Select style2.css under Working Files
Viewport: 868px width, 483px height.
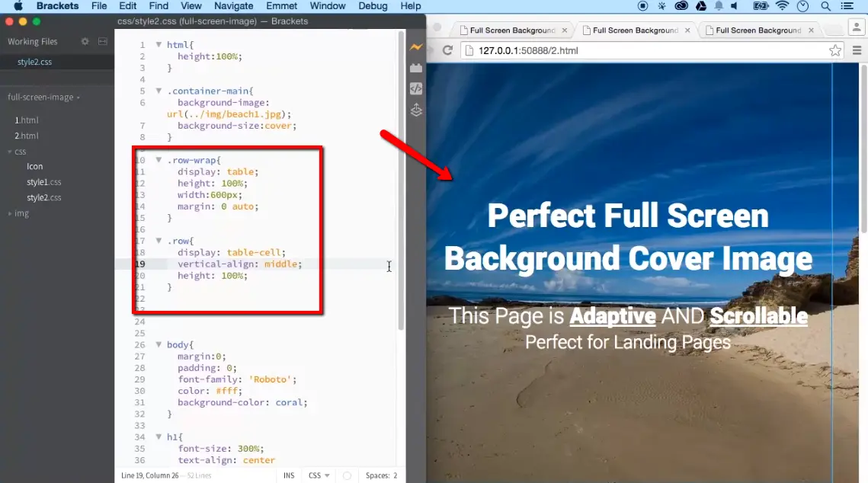[x=34, y=62]
